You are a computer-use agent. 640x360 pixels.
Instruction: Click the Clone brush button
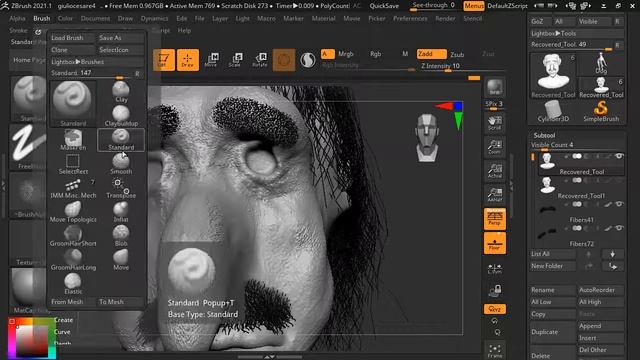click(x=72, y=50)
